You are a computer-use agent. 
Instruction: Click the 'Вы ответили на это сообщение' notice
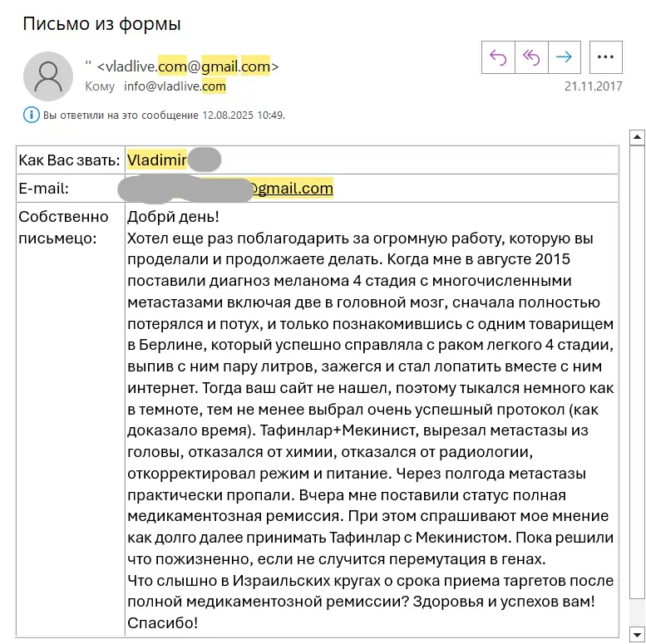click(164, 116)
